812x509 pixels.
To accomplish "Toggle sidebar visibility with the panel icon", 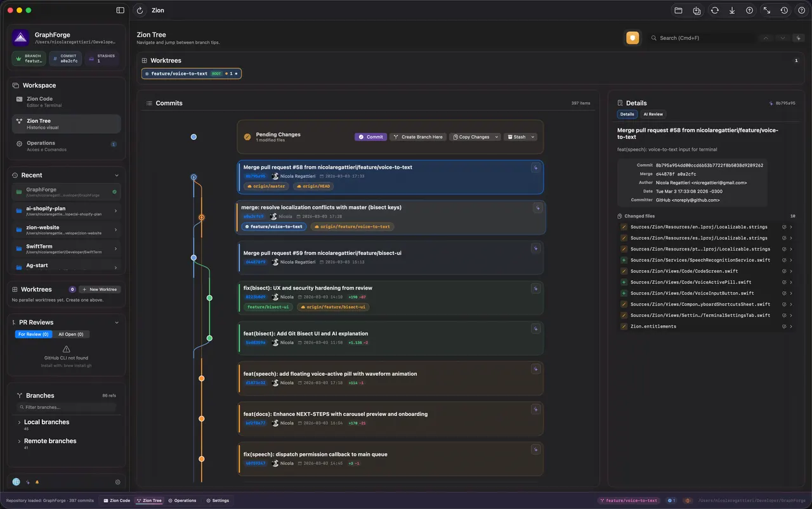I will pyautogui.click(x=121, y=10).
